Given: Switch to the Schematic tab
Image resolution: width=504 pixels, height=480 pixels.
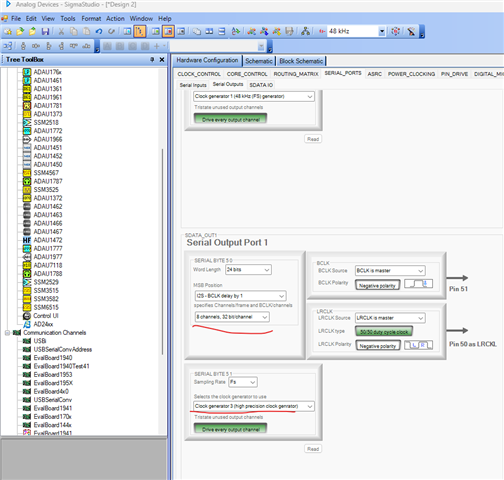Looking at the screenshot, I should (259, 61).
